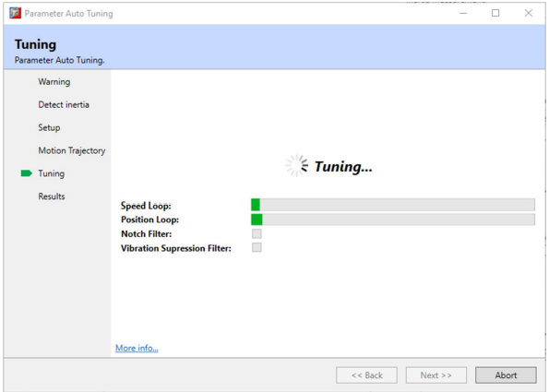Image resolution: width=549 pixels, height=392 pixels.
Task: Select the Detect inertia step
Action: click(x=64, y=104)
